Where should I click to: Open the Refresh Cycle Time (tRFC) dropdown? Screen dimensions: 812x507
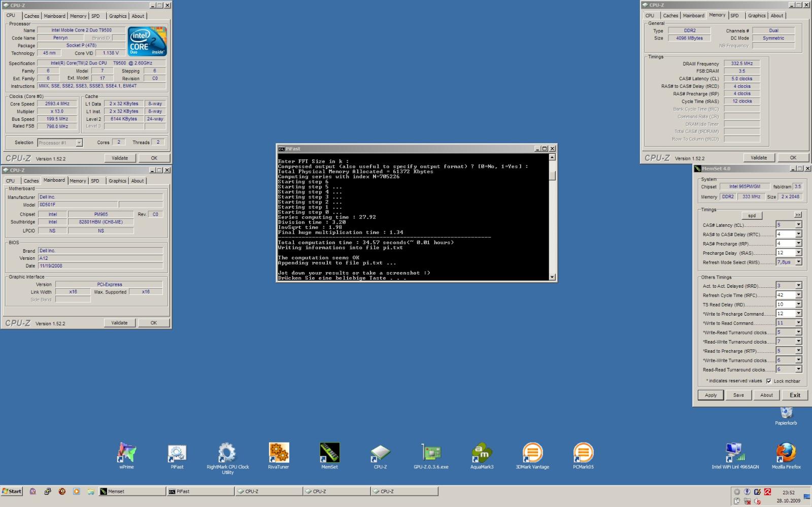pyautogui.click(x=798, y=295)
